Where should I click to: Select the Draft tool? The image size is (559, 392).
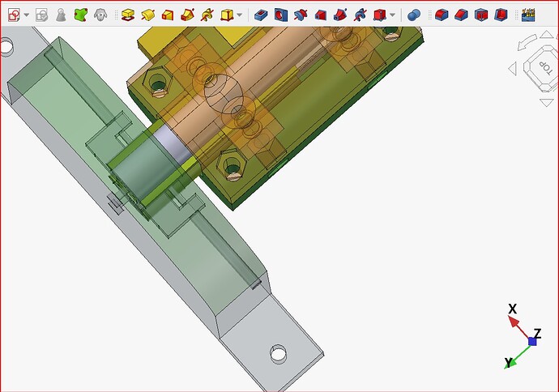(x=481, y=15)
